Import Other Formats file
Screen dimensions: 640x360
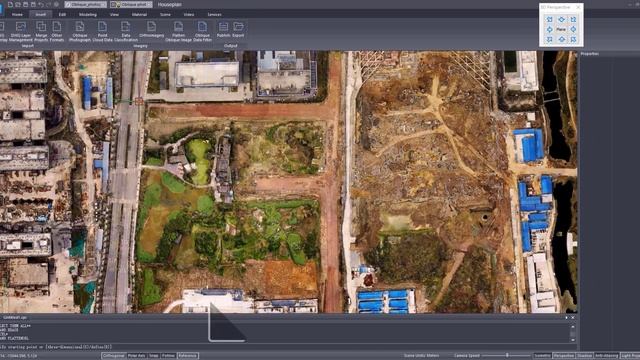[57, 31]
